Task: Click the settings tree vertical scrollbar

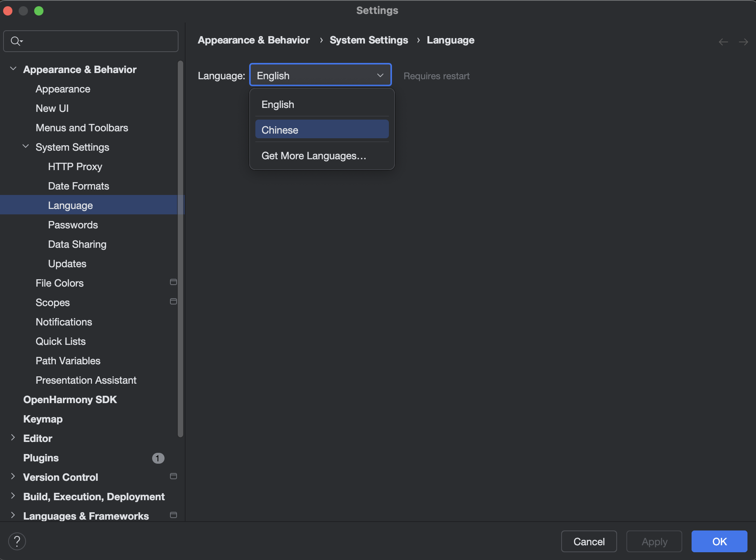Action: (180, 249)
